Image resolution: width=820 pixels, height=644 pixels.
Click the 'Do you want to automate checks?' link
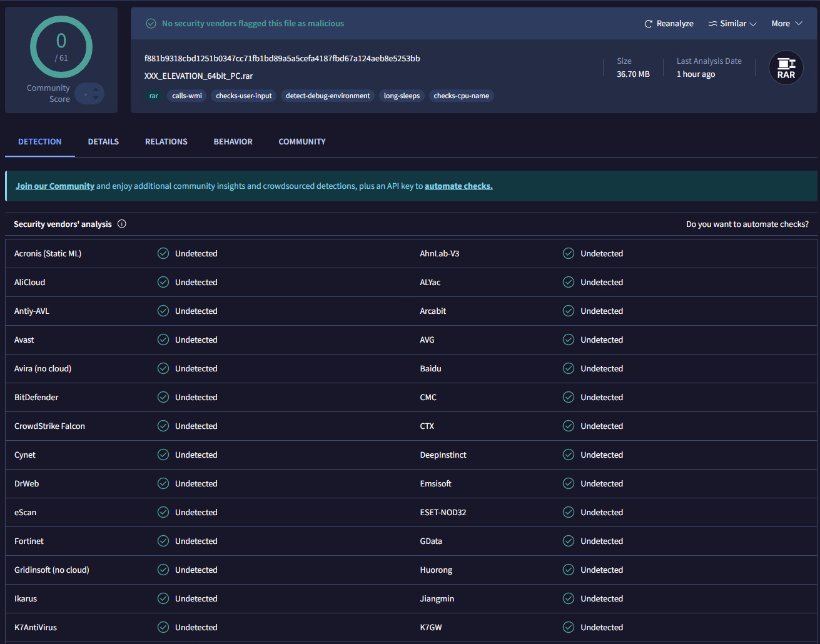coord(747,224)
